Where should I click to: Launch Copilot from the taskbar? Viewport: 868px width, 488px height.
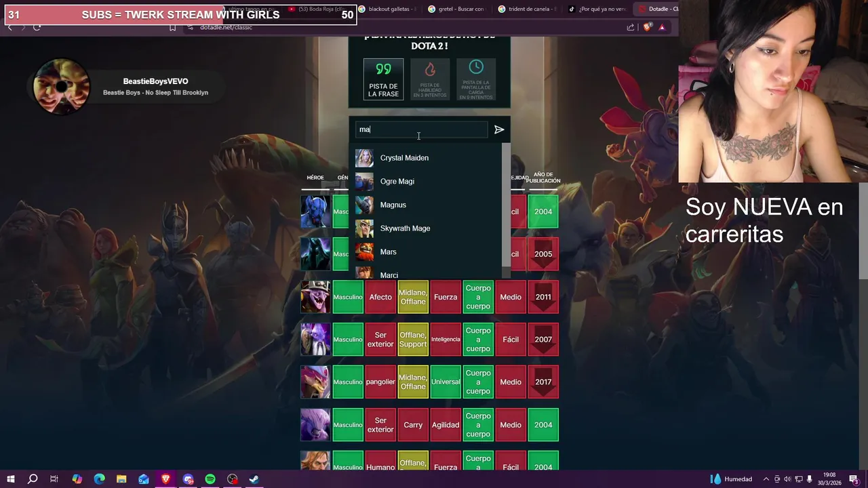77,479
